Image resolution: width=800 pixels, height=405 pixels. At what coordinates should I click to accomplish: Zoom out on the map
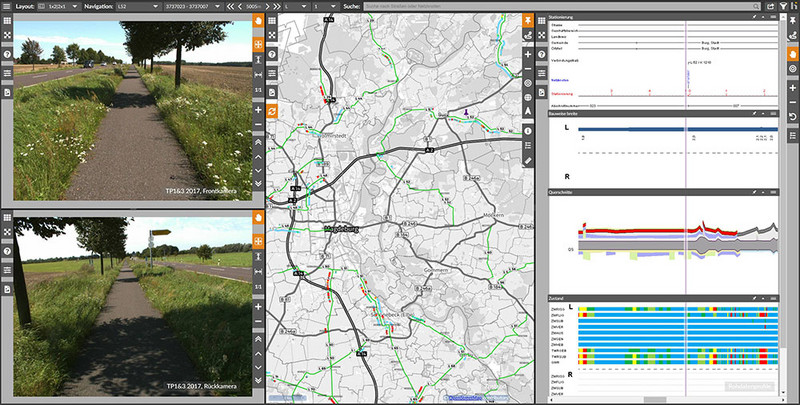pyautogui.click(x=528, y=68)
